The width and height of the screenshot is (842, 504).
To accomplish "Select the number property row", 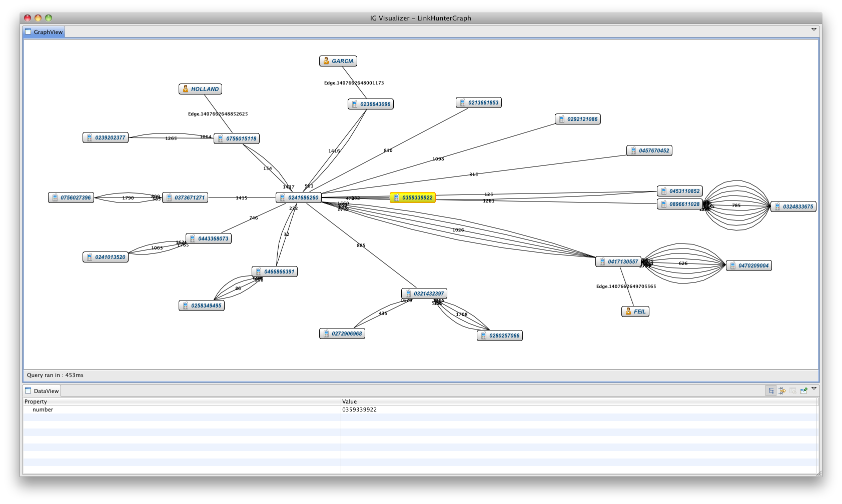I will [x=419, y=409].
